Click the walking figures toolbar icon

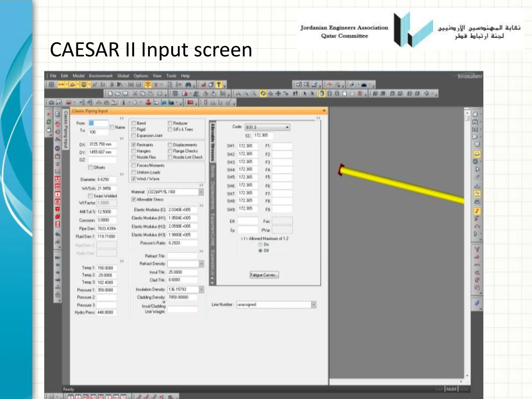(295, 94)
